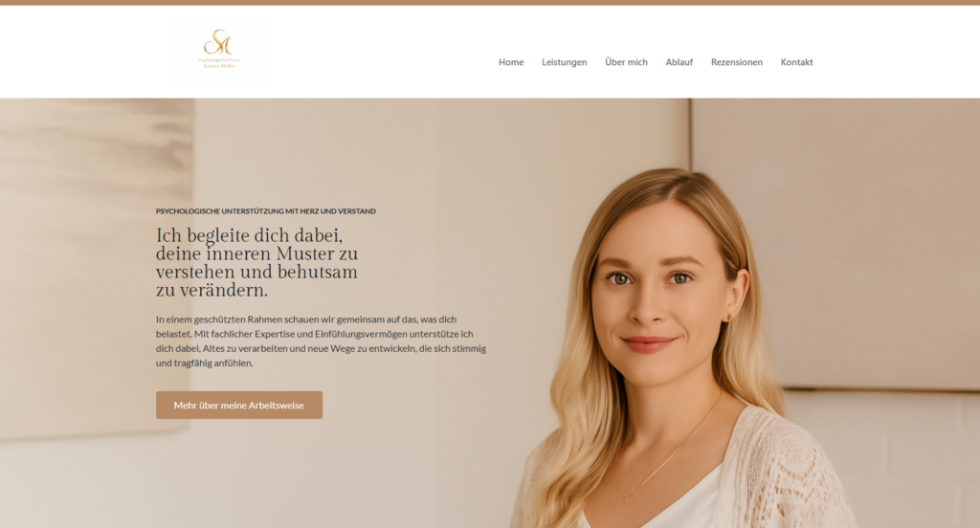This screenshot has width=980, height=528.
Task: Select Ablauf in the navigation
Action: coord(679,62)
